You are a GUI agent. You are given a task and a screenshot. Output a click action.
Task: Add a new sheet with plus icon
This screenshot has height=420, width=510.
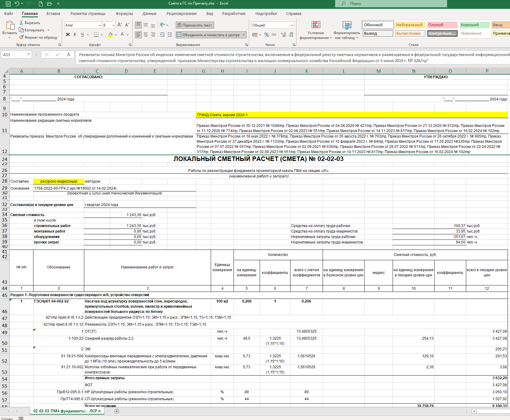pyautogui.click(x=117, y=411)
